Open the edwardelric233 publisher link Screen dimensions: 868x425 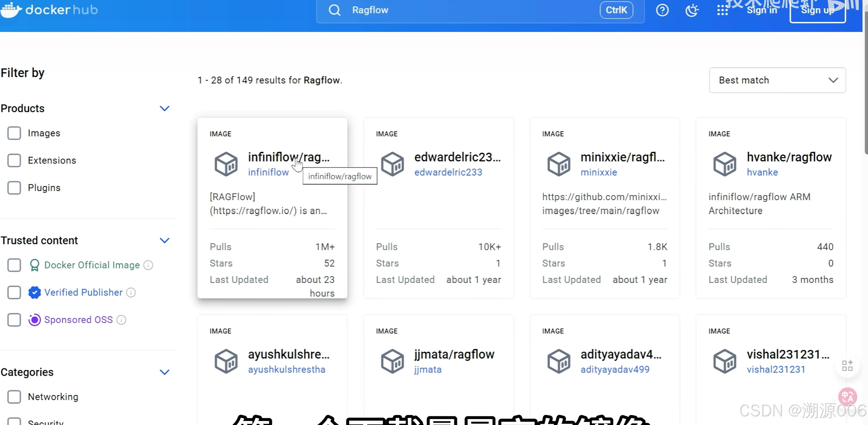pyautogui.click(x=448, y=172)
